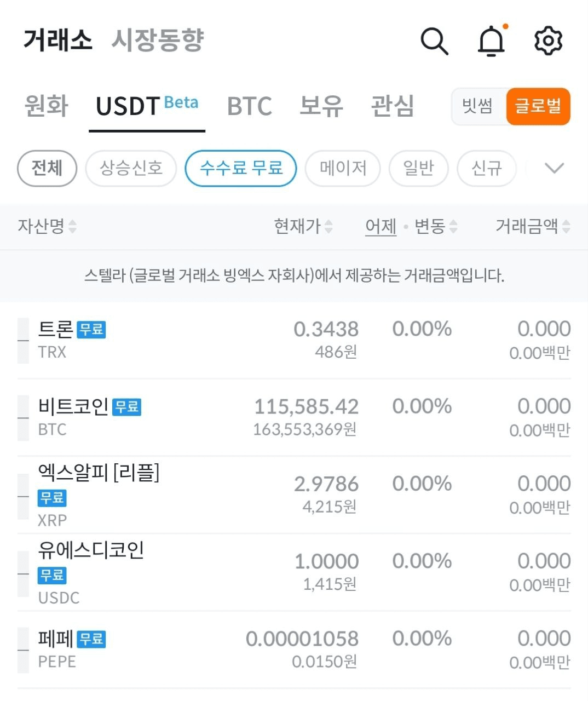
Task: Open notifications bell icon
Action: click(492, 41)
